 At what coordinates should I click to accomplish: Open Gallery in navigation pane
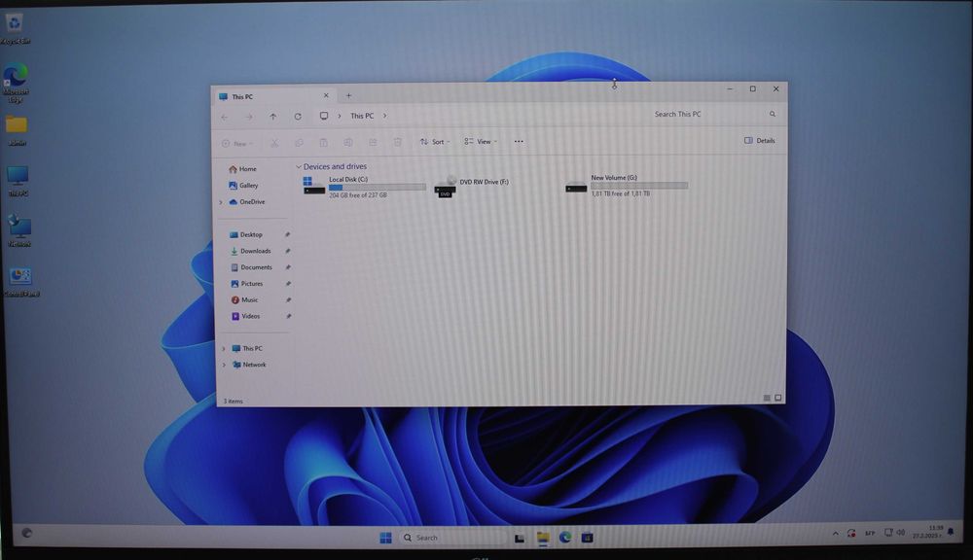(x=243, y=186)
